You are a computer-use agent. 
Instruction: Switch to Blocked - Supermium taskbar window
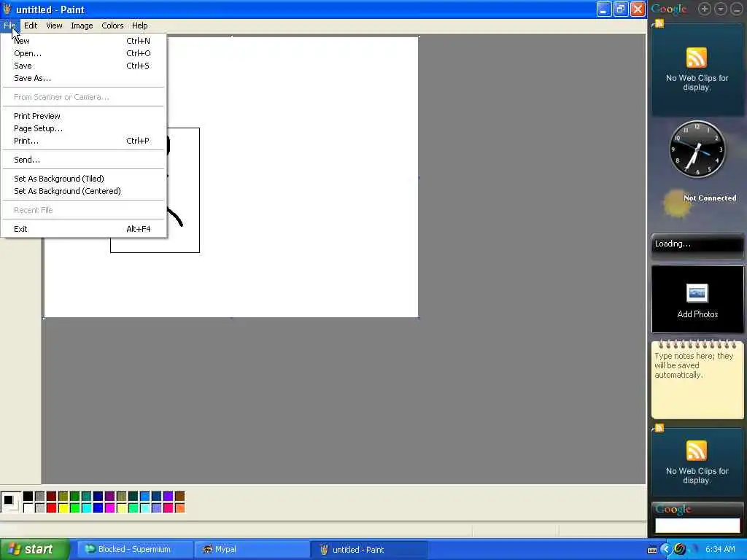point(133,550)
